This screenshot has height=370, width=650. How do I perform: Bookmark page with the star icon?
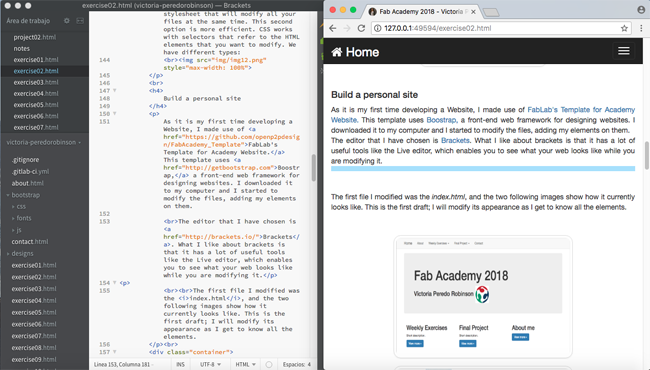coord(624,28)
